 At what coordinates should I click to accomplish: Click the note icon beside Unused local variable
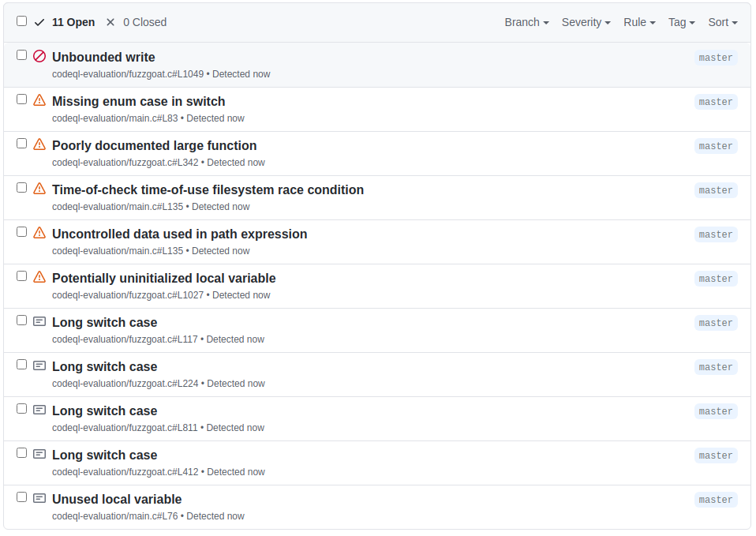click(x=39, y=498)
